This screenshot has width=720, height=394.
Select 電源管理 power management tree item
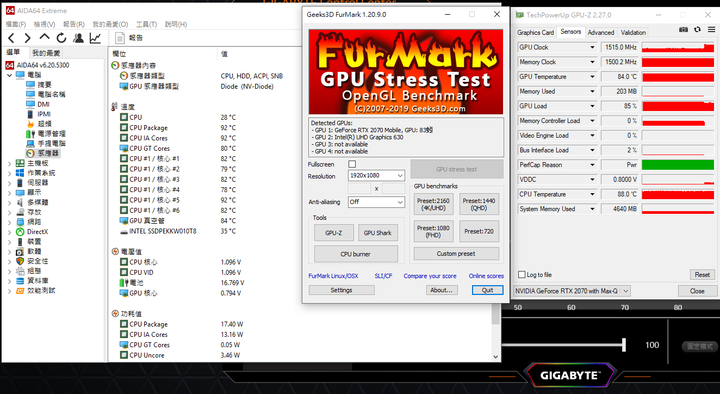click(x=46, y=134)
